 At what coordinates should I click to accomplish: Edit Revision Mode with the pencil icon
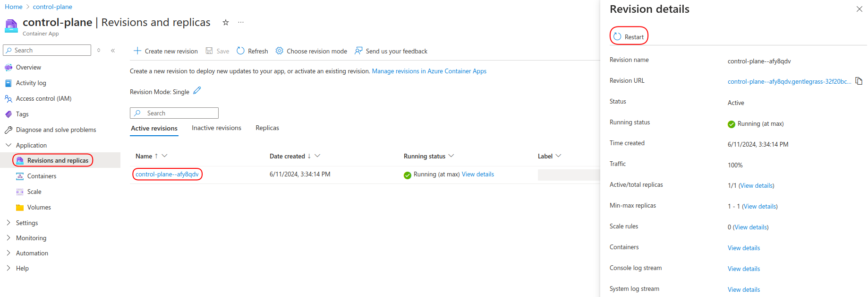[197, 90]
